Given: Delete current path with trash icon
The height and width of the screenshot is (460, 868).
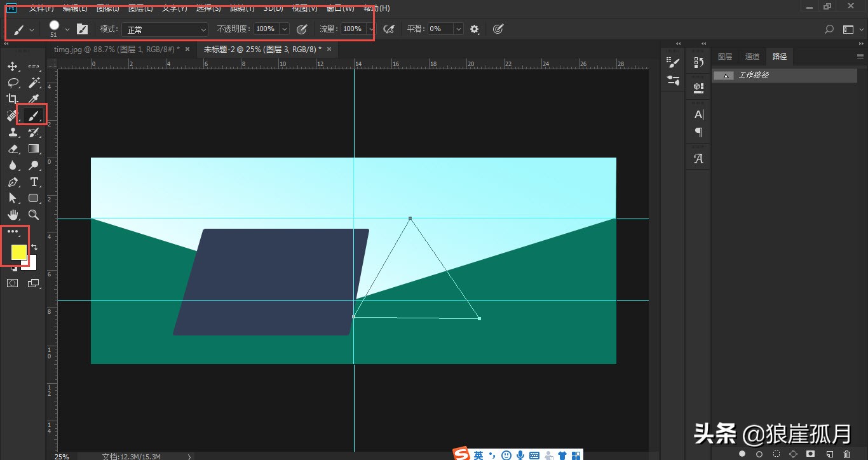Looking at the screenshot, I should coord(846,454).
